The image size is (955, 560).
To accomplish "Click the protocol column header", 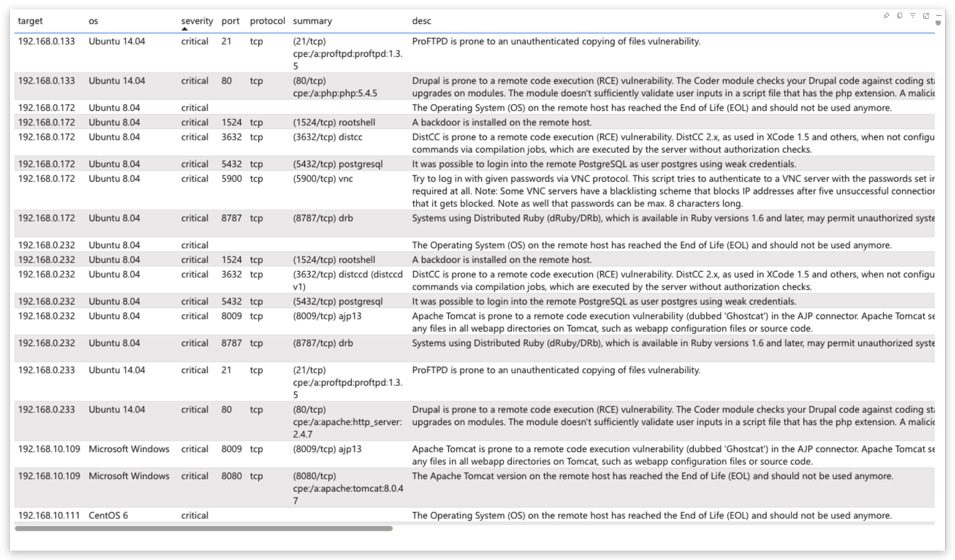I will coord(267,21).
